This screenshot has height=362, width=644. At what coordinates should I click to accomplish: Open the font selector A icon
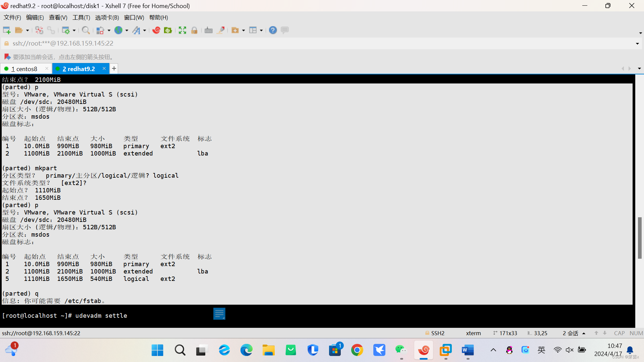pos(137,30)
